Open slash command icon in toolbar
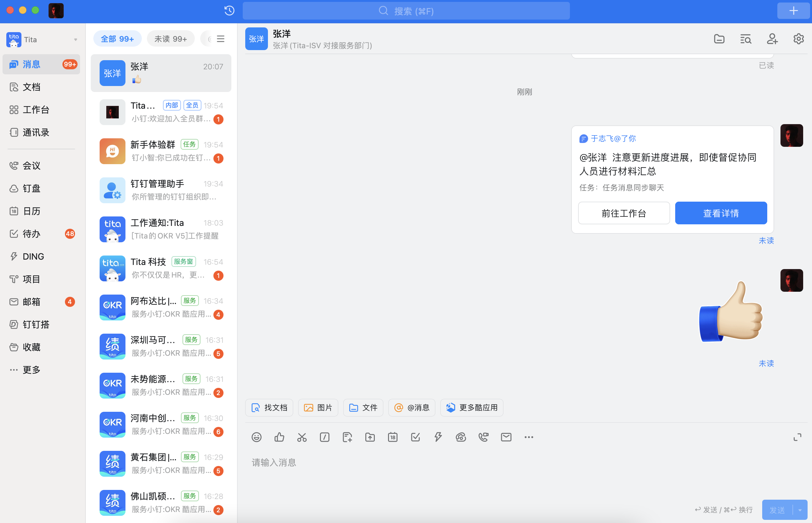 [x=324, y=437]
